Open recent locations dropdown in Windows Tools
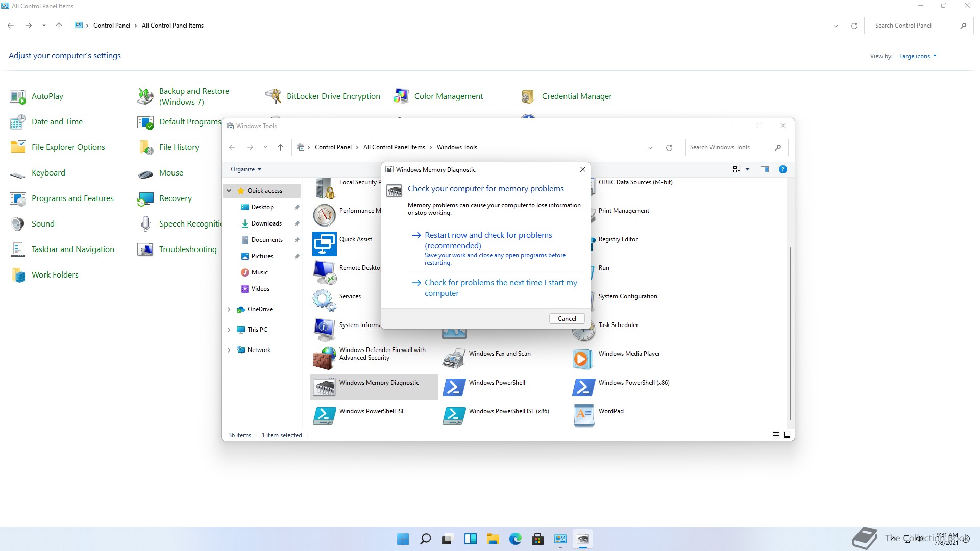 pyautogui.click(x=265, y=147)
